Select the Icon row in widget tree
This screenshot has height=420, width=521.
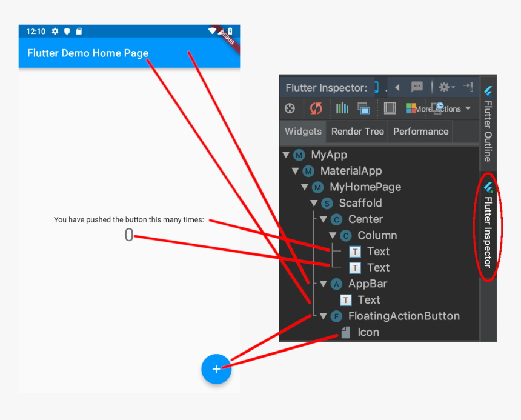coord(379,332)
